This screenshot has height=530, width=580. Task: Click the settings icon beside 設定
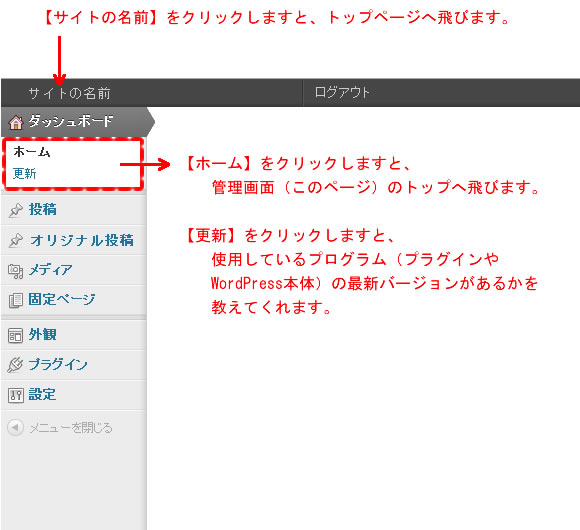pos(16,395)
